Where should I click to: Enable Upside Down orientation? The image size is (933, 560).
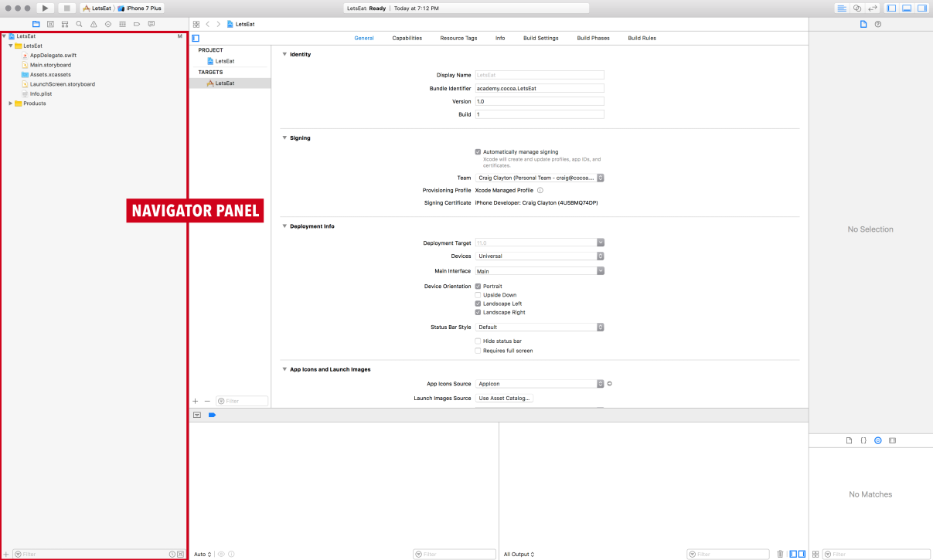point(478,295)
